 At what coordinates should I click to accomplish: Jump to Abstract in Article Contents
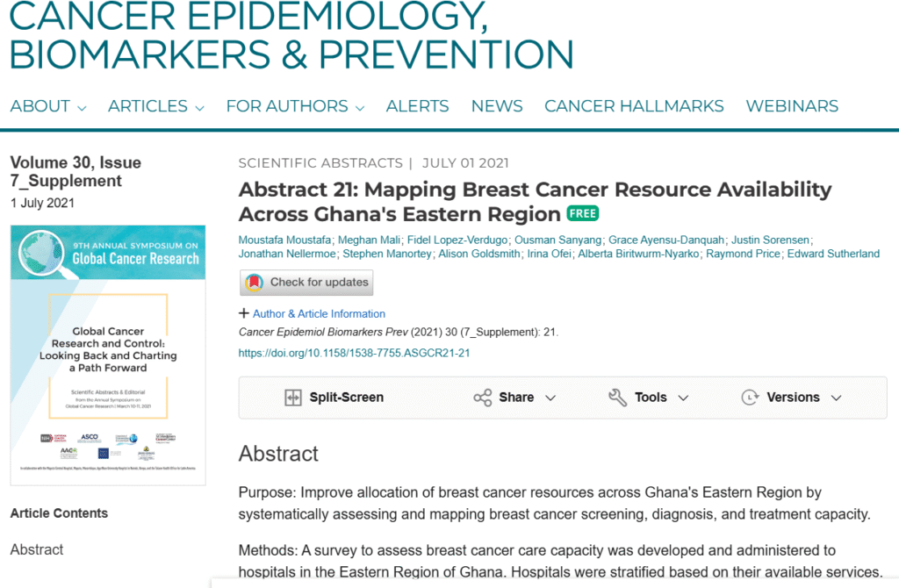tap(37, 549)
